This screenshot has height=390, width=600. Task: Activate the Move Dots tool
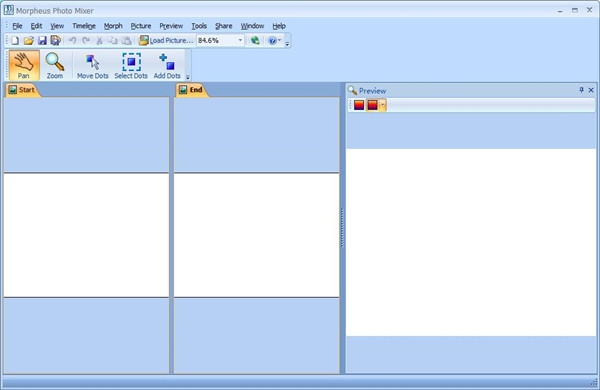click(x=93, y=65)
